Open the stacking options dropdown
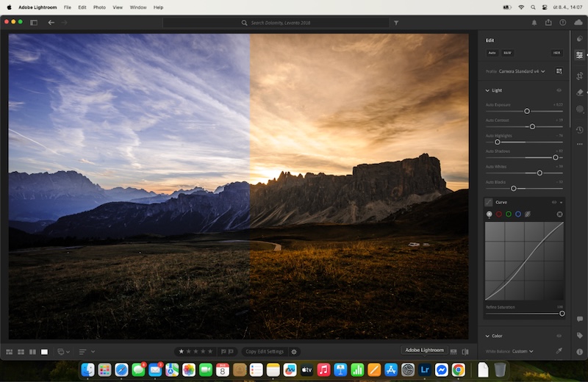This screenshot has height=382, width=588. click(x=63, y=352)
